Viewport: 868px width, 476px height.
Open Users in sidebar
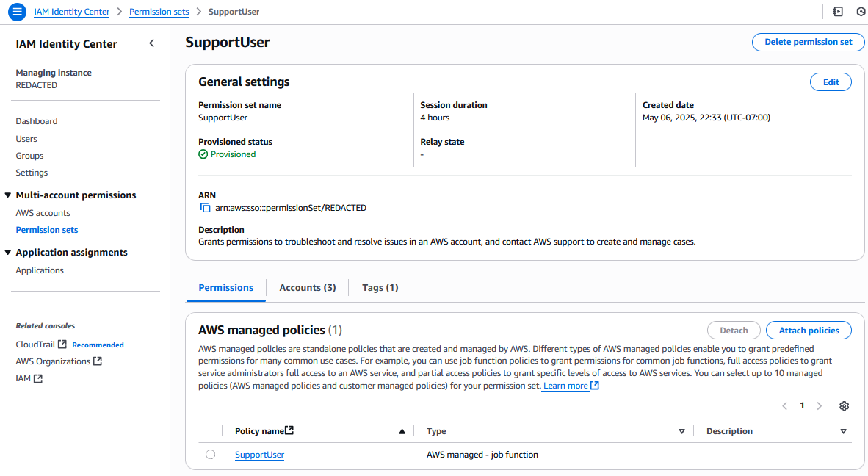pos(26,139)
